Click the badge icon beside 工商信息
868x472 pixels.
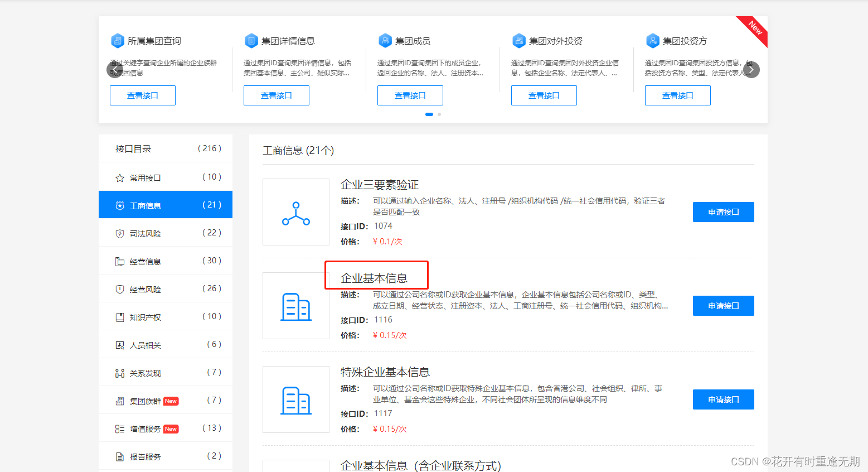[x=119, y=206]
